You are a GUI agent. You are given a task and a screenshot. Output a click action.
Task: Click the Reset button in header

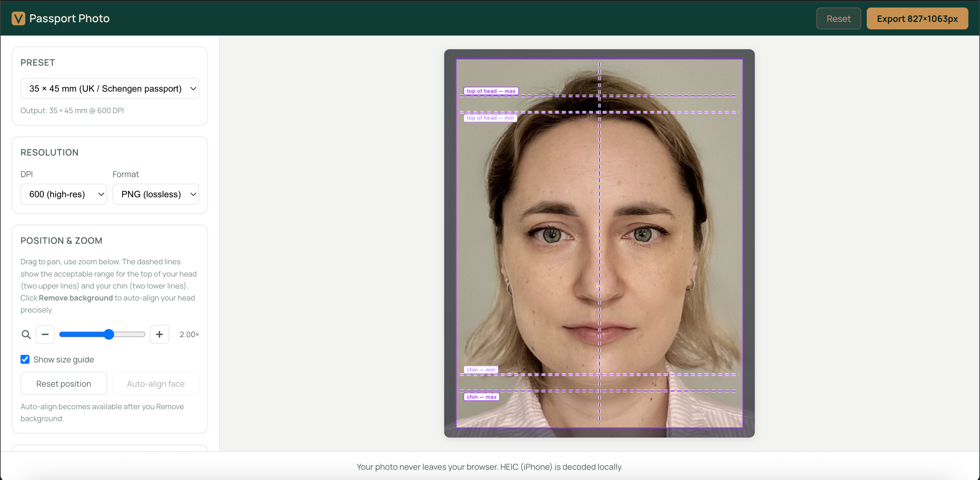(838, 18)
